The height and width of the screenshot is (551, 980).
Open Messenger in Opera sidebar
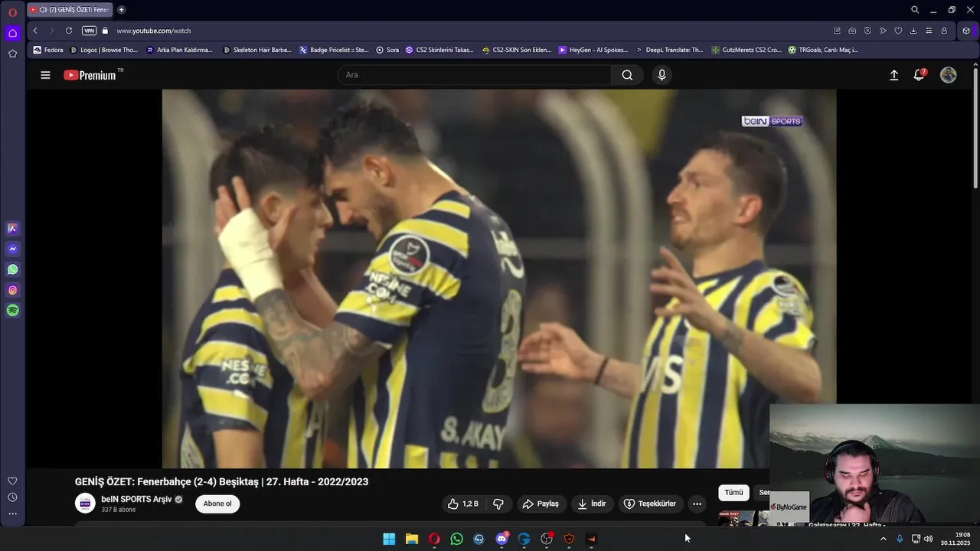[x=12, y=249]
